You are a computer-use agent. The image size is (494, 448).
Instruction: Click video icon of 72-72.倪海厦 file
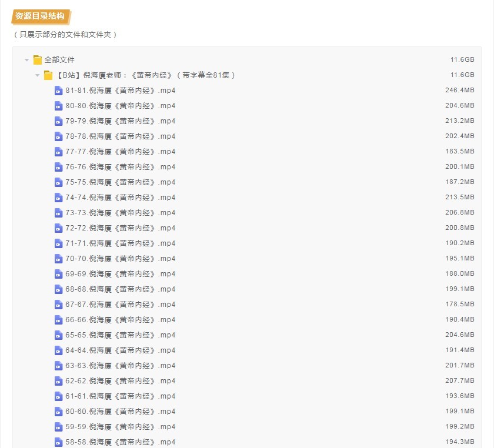coord(59,228)
